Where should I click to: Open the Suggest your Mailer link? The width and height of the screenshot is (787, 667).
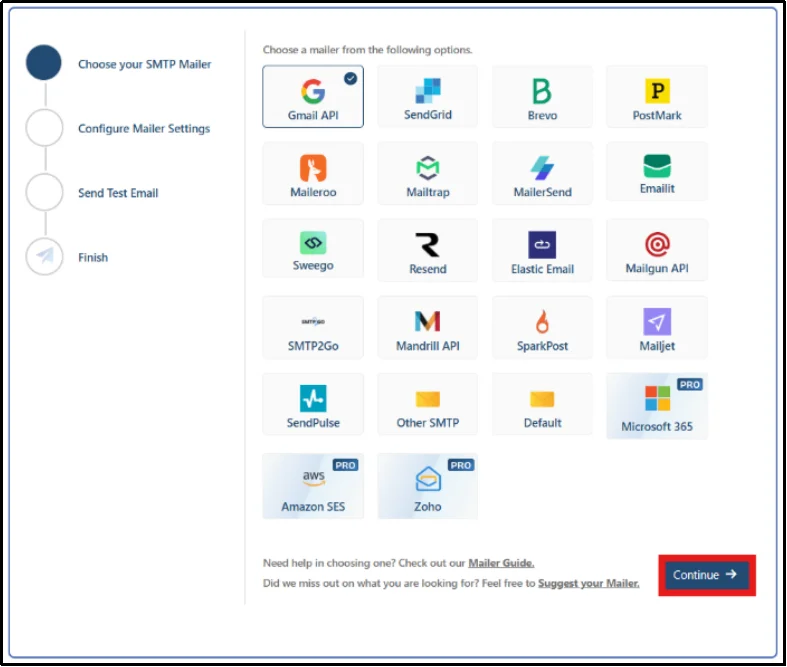point(589,583)
